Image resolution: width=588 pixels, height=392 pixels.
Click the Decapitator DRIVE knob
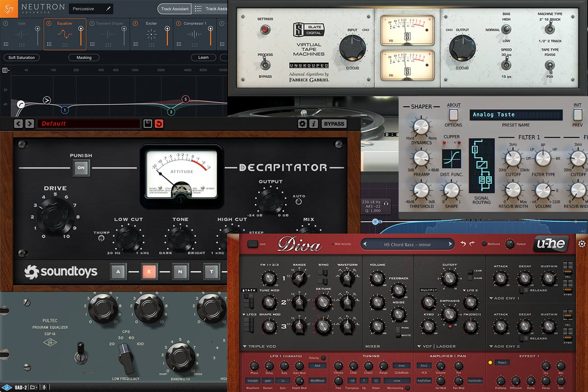click(55, 217)
